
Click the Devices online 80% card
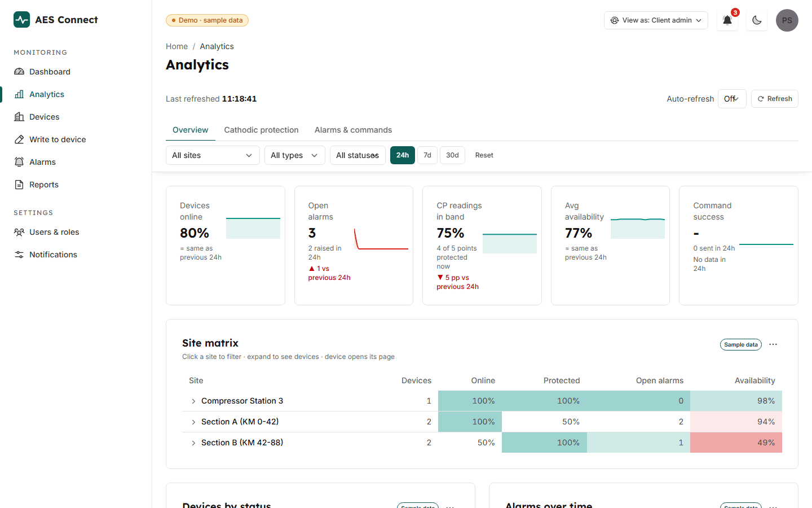coord(226,246)
